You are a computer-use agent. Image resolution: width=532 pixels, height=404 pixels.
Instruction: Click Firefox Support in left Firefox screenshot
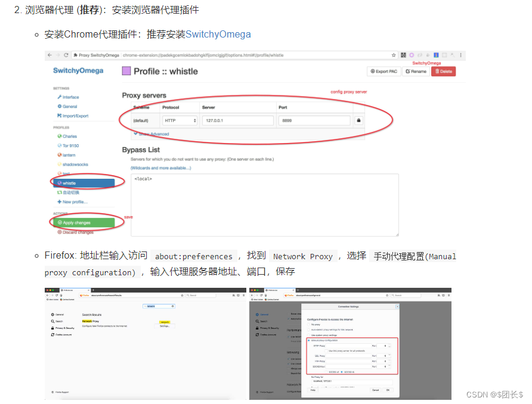[60, 392]
